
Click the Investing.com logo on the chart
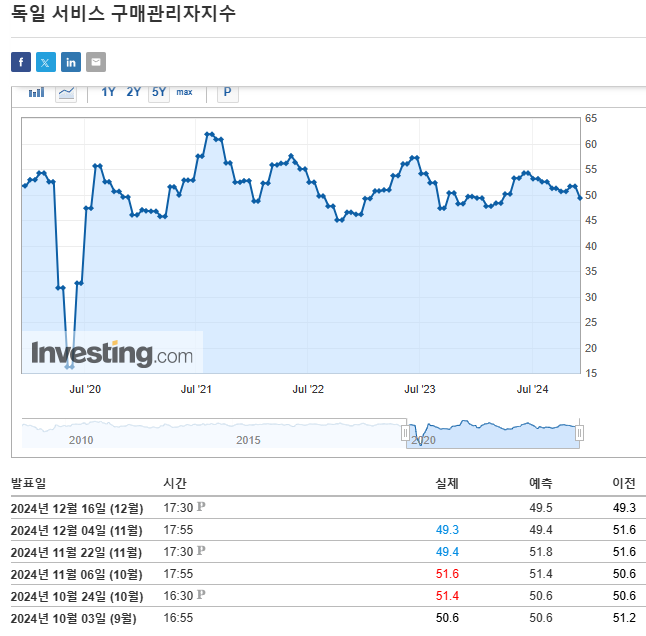coord(112,353)
